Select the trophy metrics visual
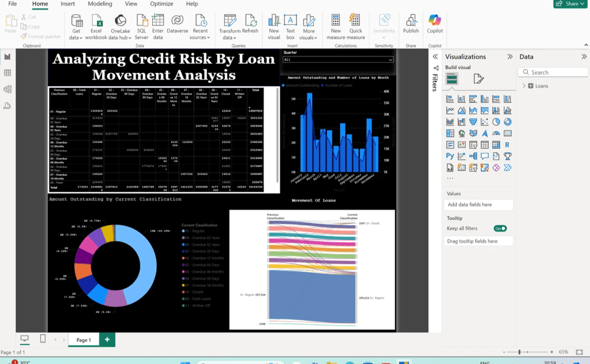 508,156
